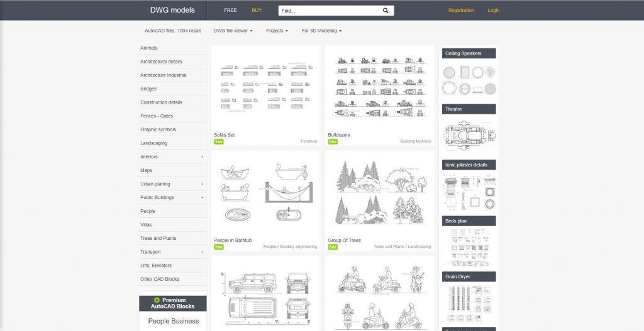The width and height of the screenshot is (644, 331).
Task: Click the AutoCAD files result count
Action: (x=172, y=31)
